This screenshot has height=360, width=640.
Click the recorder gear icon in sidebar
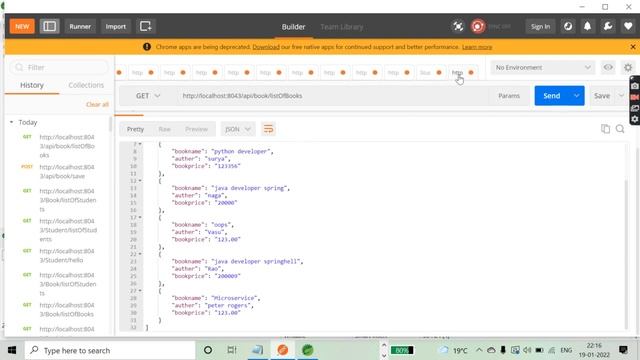pyautogui.click(x=635, y=119)
